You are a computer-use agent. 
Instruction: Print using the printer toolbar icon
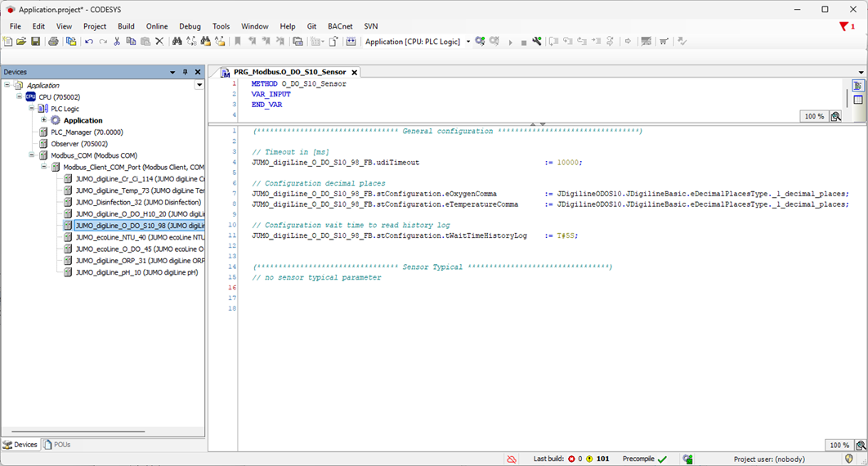click(x=53, y=42)
